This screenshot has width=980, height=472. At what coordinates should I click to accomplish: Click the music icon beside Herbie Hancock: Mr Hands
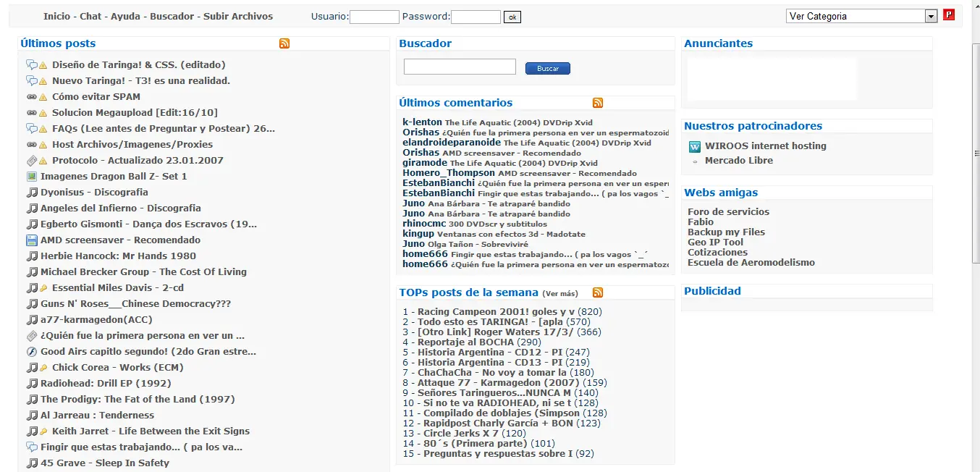[32, 256]
